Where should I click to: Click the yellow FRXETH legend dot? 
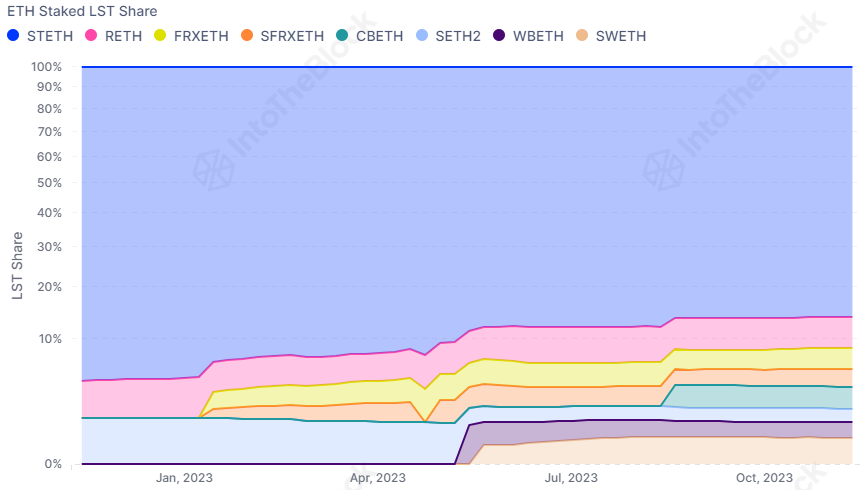coord(162,36)
